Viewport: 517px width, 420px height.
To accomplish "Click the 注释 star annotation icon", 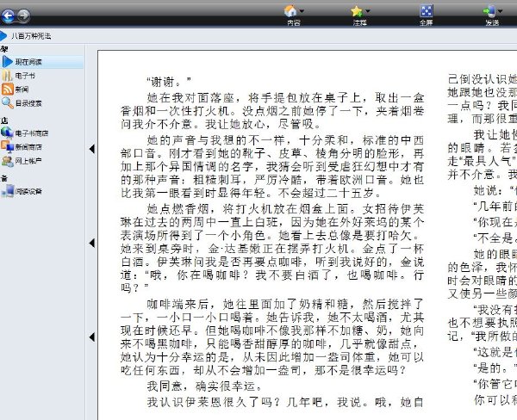I will click(357, 11).
